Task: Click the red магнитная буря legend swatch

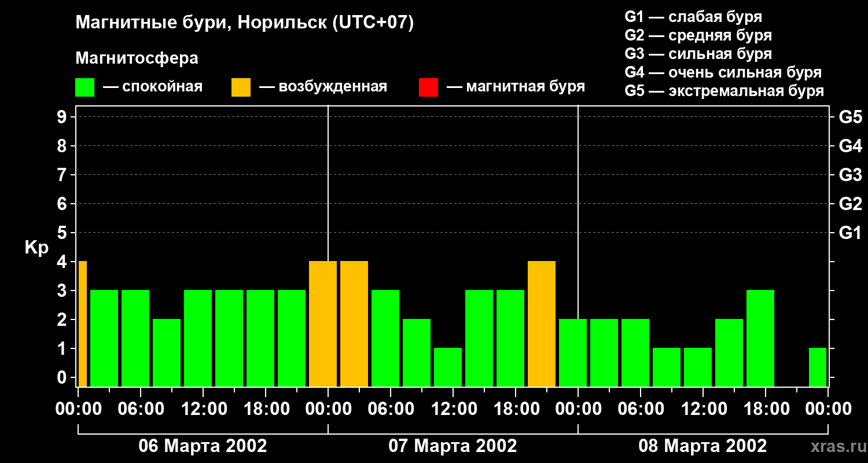Action: point(428,87)
